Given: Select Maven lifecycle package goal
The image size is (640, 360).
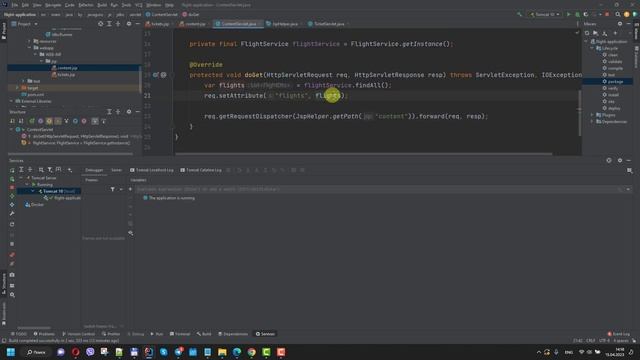Looking at the screenshot, I should pos(613,82).
